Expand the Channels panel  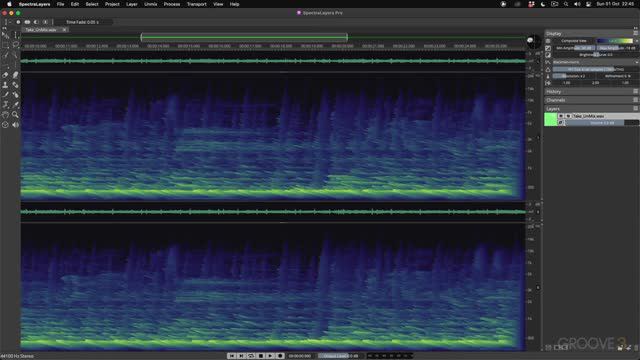[x=556, y=100]
